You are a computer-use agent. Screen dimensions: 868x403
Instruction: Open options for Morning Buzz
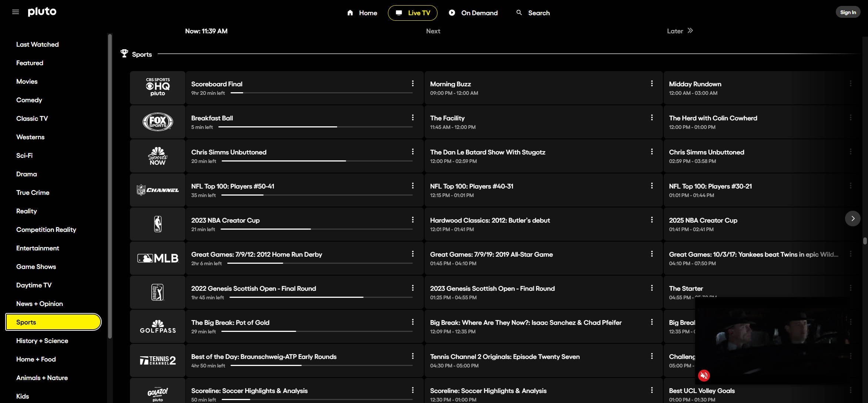coord(652,84)
